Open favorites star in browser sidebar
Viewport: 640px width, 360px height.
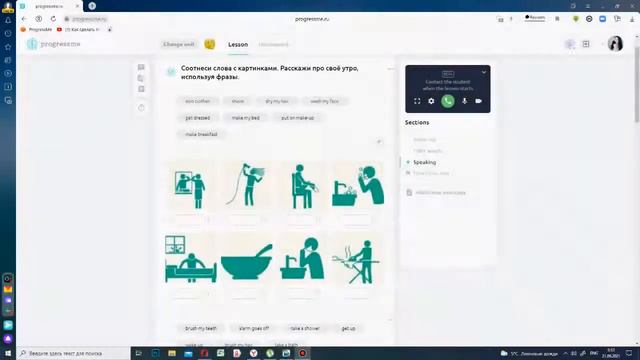(x=8, y=47)
